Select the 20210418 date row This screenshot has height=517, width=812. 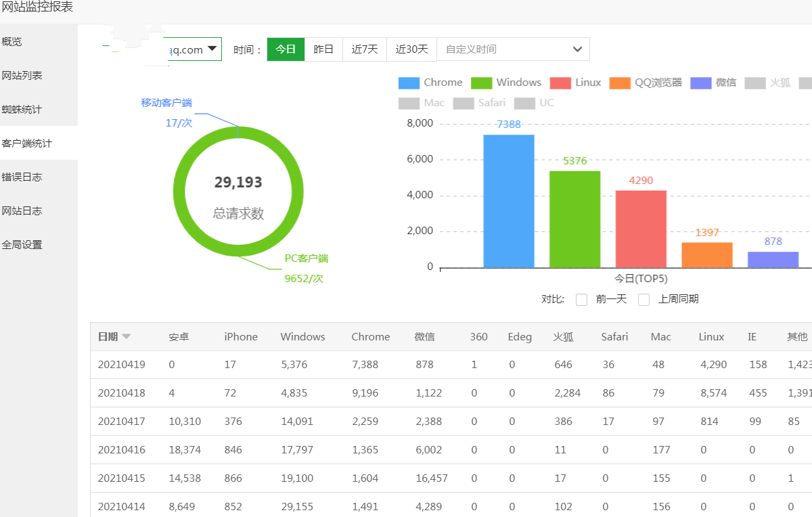tap(451, 393)
